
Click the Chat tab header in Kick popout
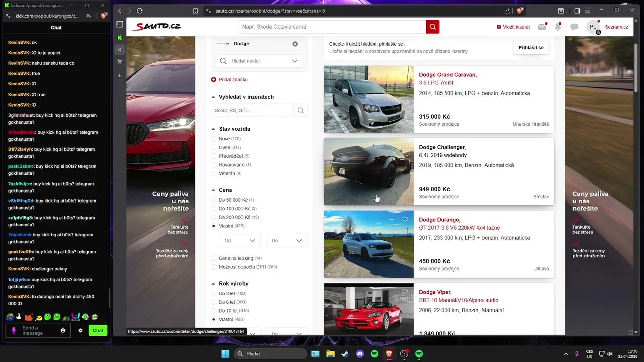click(56, 28)
